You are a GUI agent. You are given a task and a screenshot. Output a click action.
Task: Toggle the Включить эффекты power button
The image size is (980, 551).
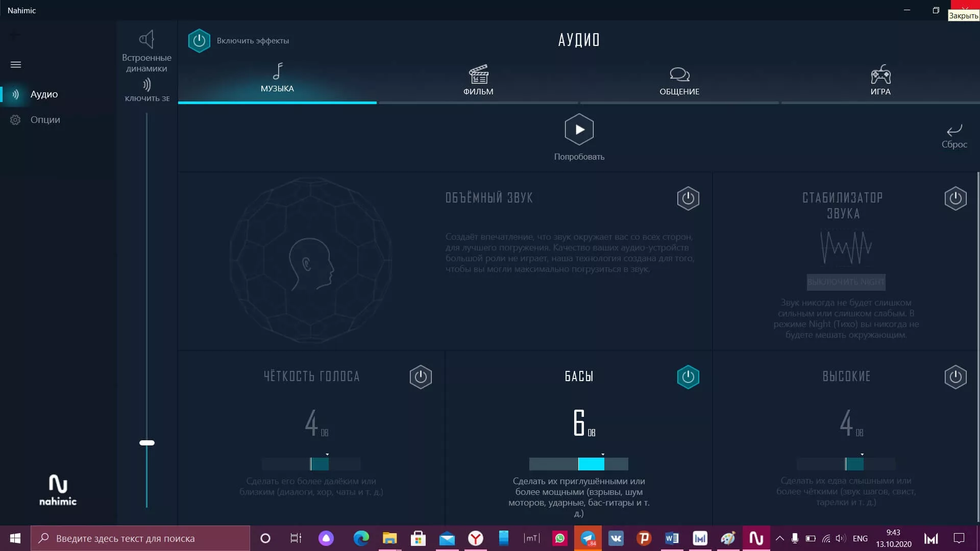[199, 41]
